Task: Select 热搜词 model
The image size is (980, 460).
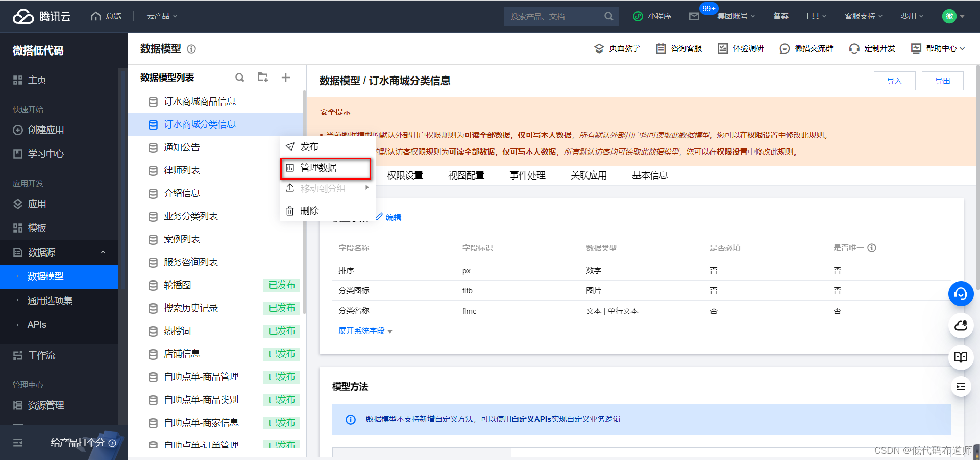Action: (x=215, y=331)
